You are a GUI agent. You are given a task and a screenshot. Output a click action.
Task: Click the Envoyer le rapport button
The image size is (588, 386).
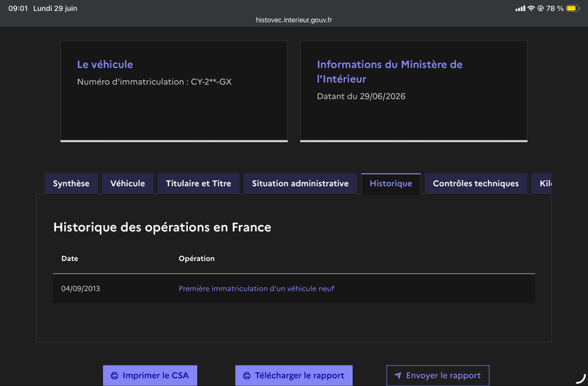click(437, 376)
